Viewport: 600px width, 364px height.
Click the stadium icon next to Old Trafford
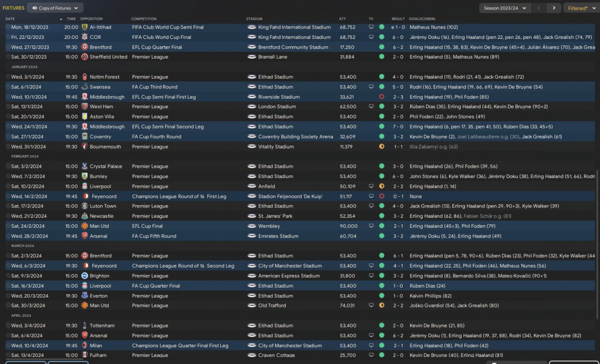point(252,305)
